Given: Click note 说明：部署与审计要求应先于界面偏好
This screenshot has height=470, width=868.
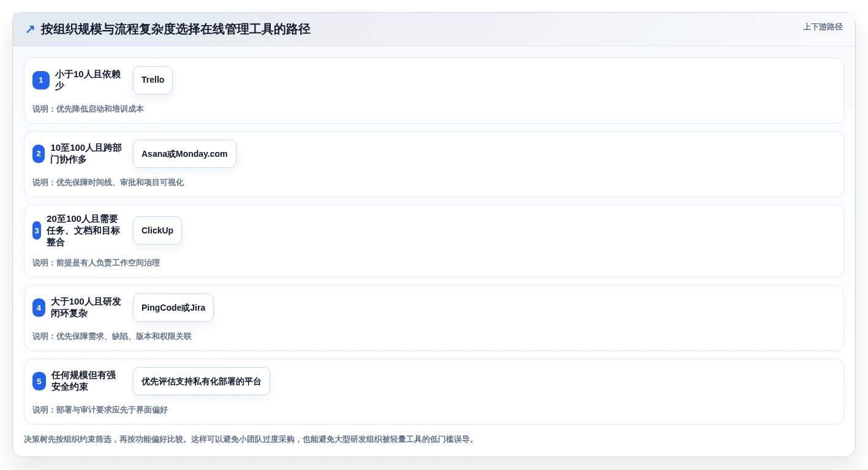Looking at the screenshot, I should [100, 410].
